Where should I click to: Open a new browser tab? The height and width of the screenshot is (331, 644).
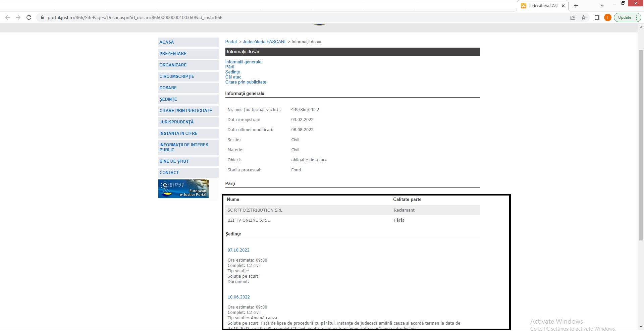tap(576, 6)
